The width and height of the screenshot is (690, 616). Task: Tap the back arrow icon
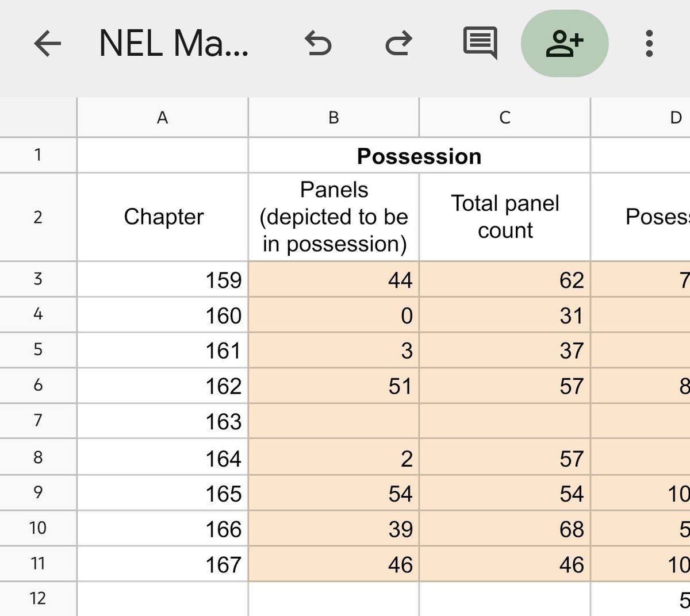(x=47, y=44)
